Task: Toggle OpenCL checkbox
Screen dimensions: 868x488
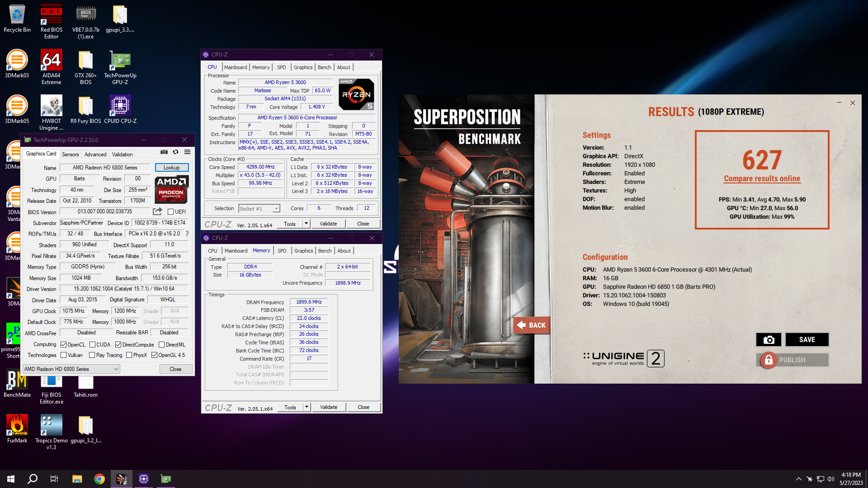Action: 64,345
